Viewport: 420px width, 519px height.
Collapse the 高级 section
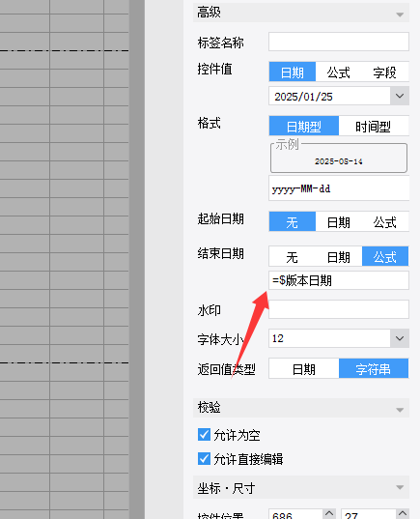400,14
